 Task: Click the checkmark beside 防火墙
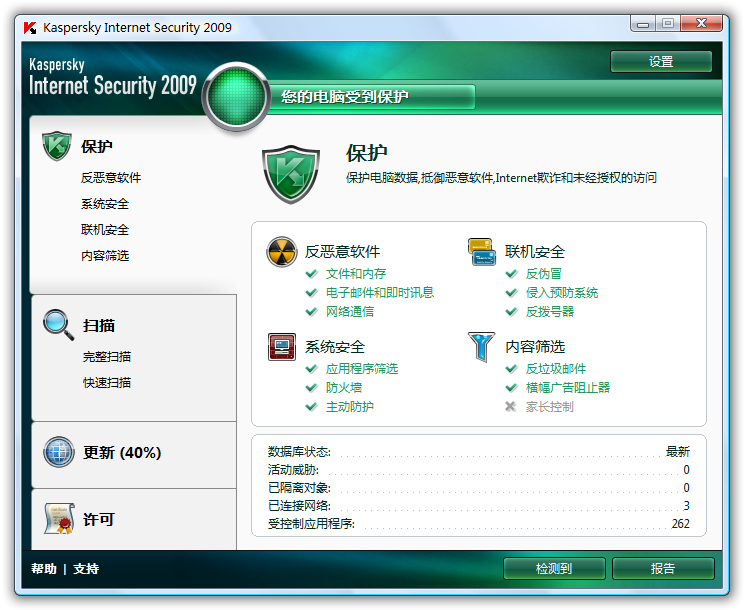(311, 388)
